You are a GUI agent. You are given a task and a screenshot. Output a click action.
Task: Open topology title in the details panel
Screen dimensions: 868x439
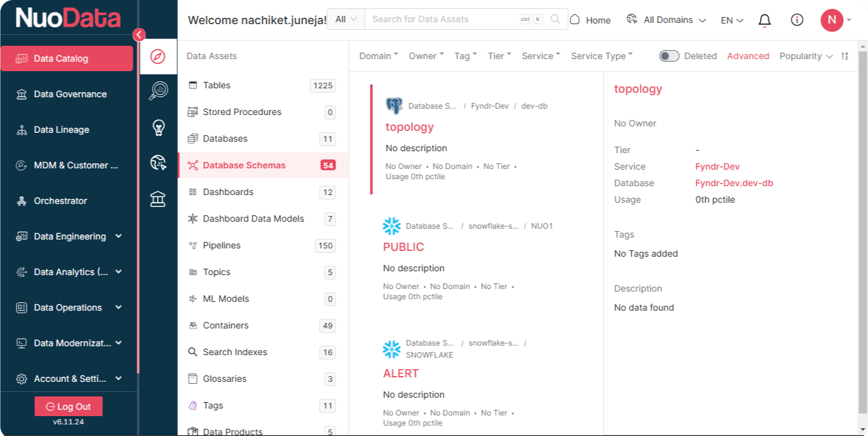click(x=638, y=89)
